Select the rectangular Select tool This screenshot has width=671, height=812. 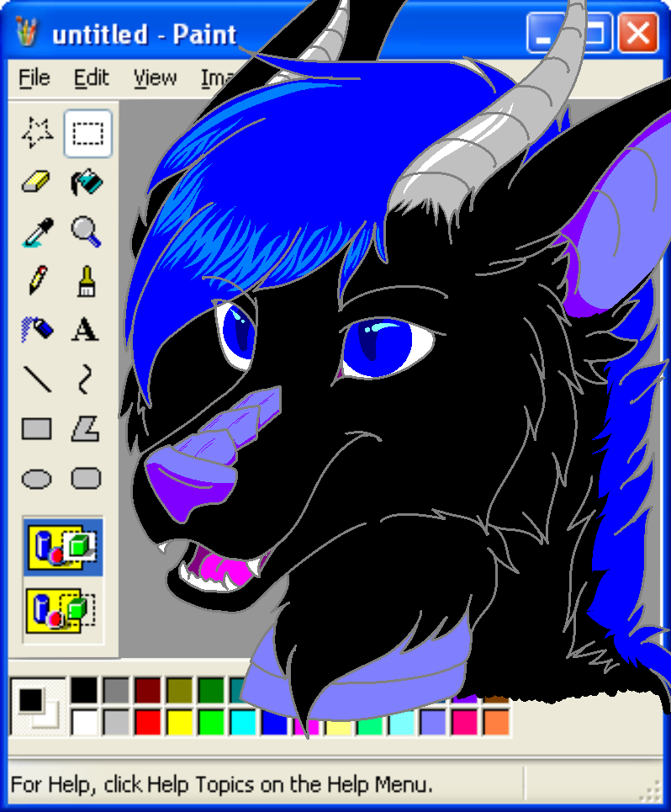[87, 134]
